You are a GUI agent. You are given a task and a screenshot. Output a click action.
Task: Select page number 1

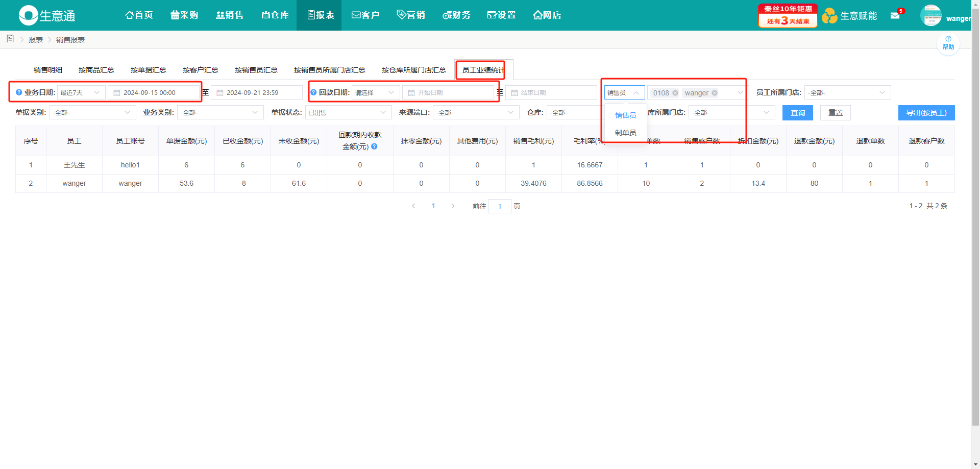pyautogui.click(x=433, y=206)
